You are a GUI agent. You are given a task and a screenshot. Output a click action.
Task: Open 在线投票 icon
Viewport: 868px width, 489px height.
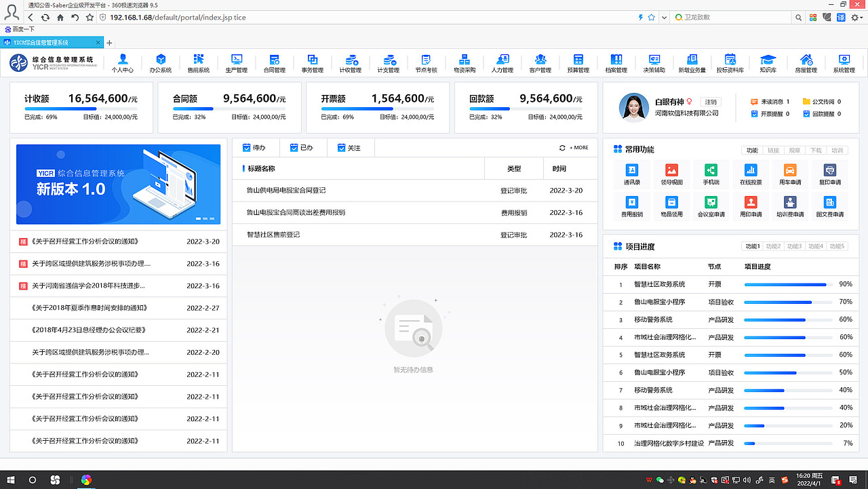click(x=749, y=174)
